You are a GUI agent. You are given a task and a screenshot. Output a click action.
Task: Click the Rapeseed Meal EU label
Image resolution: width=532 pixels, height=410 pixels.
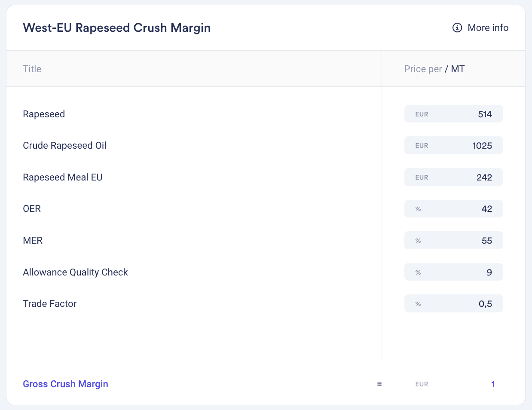tap(63, 177)
